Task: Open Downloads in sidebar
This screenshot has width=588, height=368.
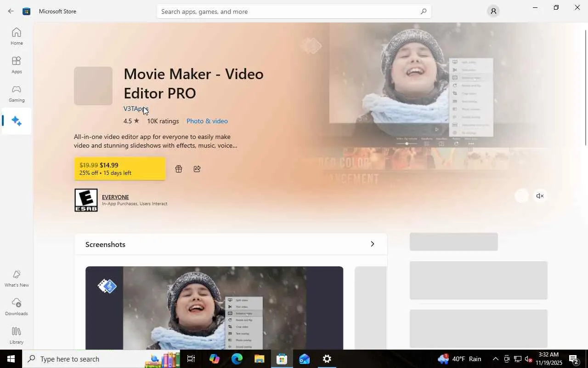Action: tap(17, 307)
